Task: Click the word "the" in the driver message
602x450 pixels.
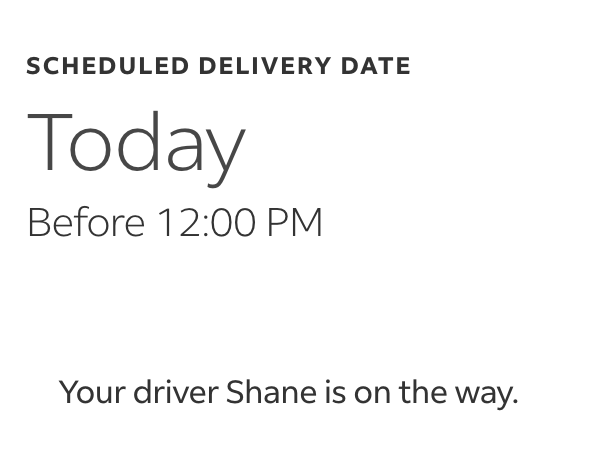Action: click(421, 392)
